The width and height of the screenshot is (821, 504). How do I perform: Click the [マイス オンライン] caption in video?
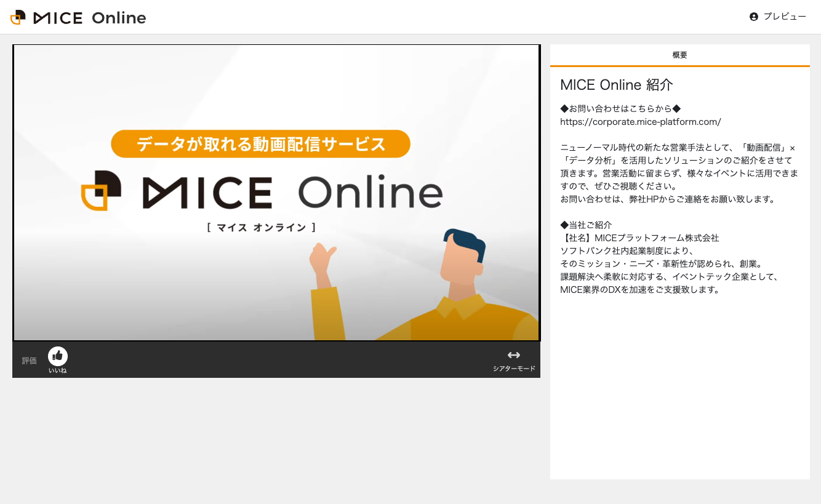click(262, 228)
